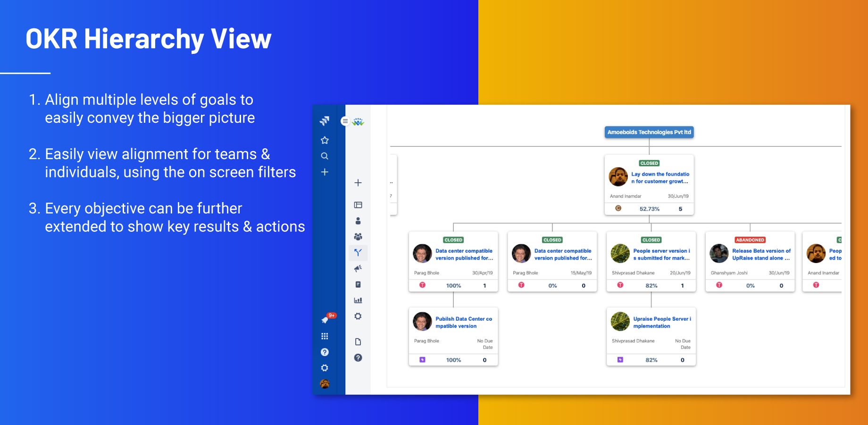Click the 52.73% progress value
Image resolution: width=868 pixels, height=425 pixels.
coord(650,209)
